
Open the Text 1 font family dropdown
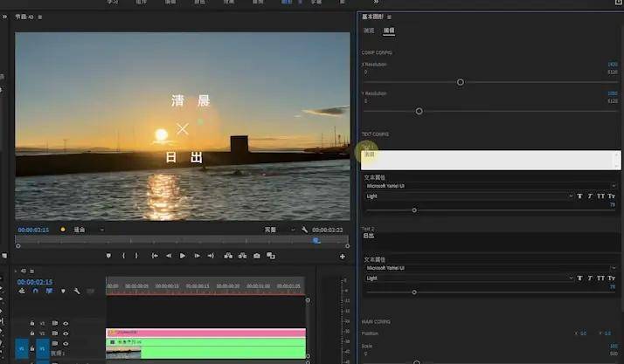(x=490, y=186)
